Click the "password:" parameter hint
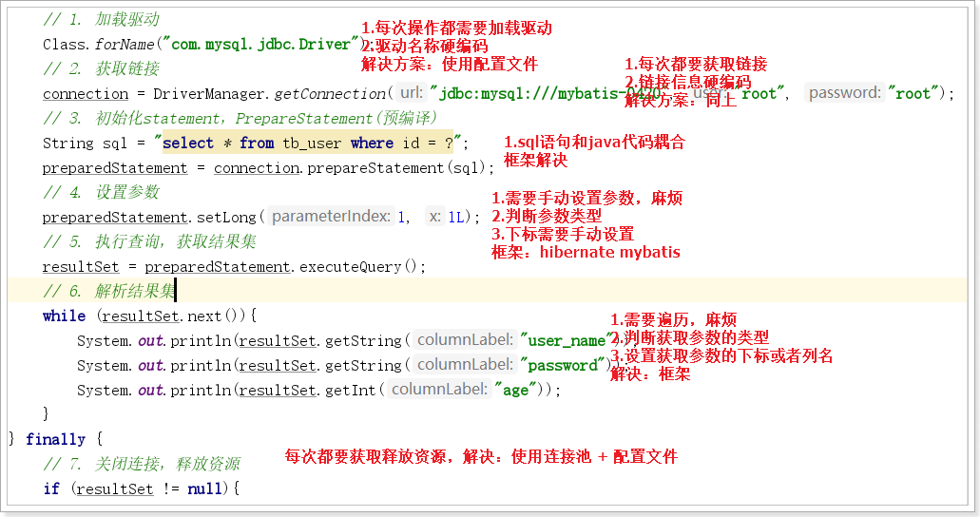The width and height of the screenshot is (980, 517). (844, 92)
